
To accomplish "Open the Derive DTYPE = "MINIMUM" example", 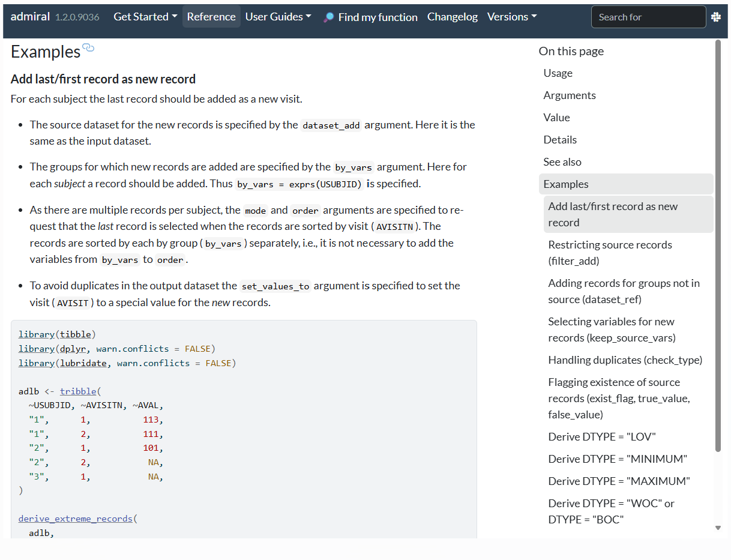I will (618, 459).
